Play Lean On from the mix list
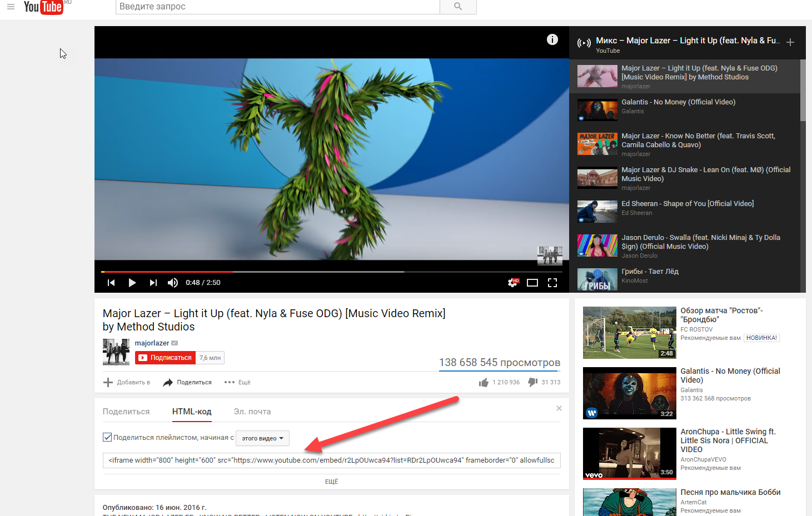The height and width of the screenshot is (516, 812). point(685,178)
